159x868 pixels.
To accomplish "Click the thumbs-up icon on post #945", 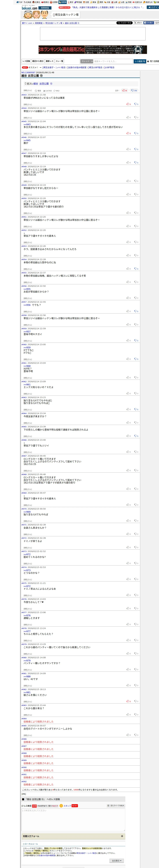I will (128, 133).
